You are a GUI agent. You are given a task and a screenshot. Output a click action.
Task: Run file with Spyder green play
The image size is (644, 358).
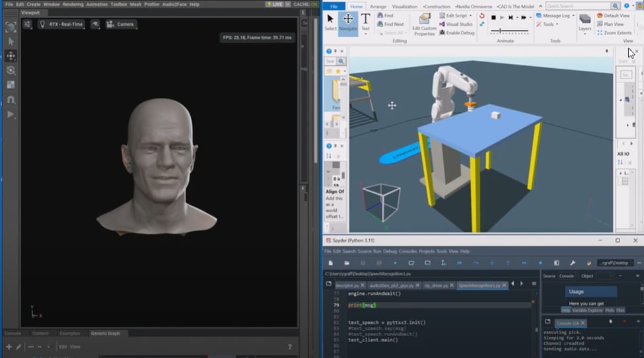395,263
